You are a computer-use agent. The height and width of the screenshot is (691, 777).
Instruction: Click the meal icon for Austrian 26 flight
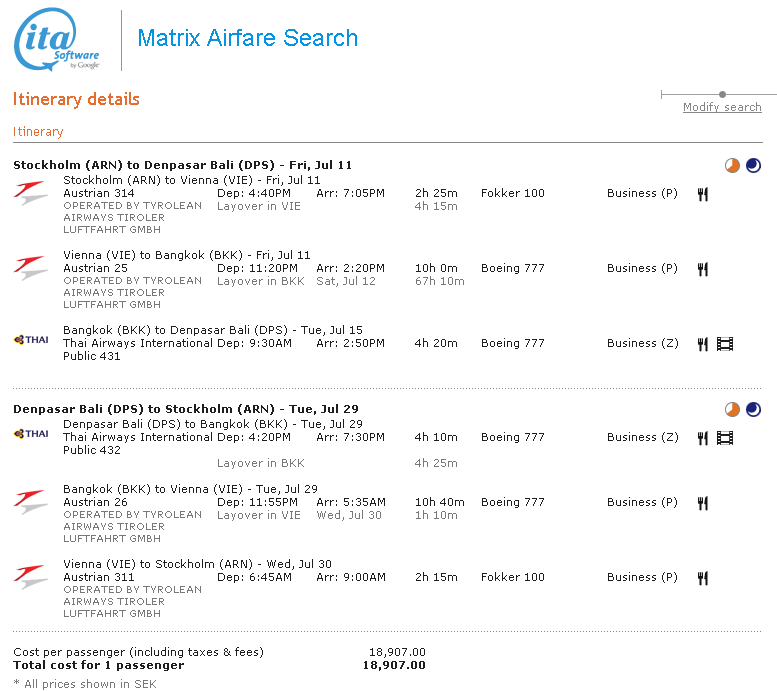(x=703, y=503)
